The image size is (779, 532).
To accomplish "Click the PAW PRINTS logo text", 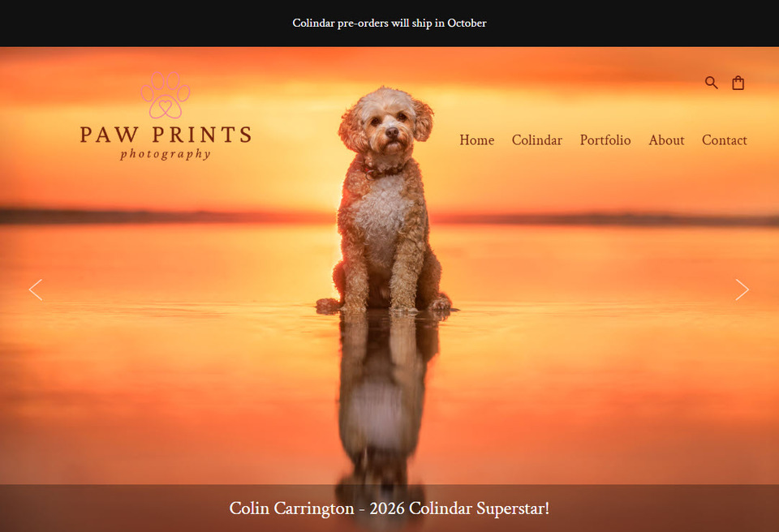I will [166, 135].
